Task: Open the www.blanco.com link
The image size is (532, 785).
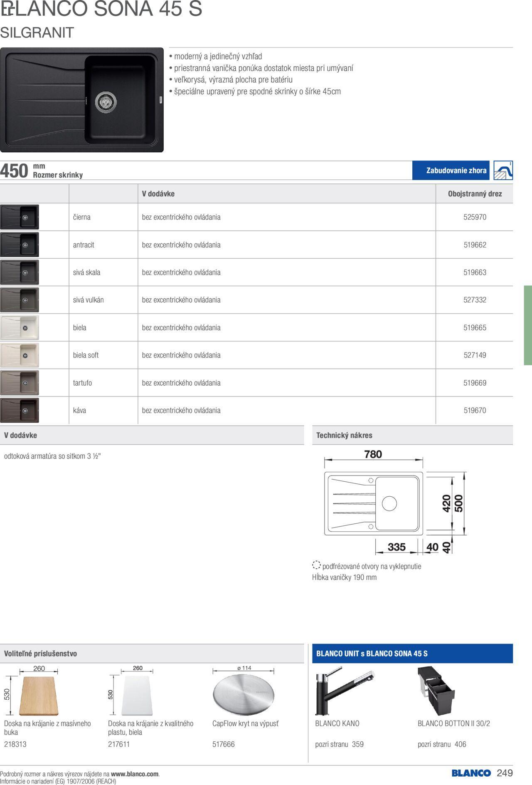Action: pyautogui.click(x=135, y=774)
